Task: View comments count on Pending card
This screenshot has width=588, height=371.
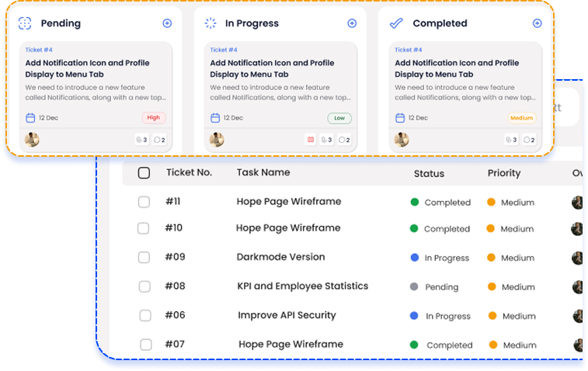Action: (159, 140)
